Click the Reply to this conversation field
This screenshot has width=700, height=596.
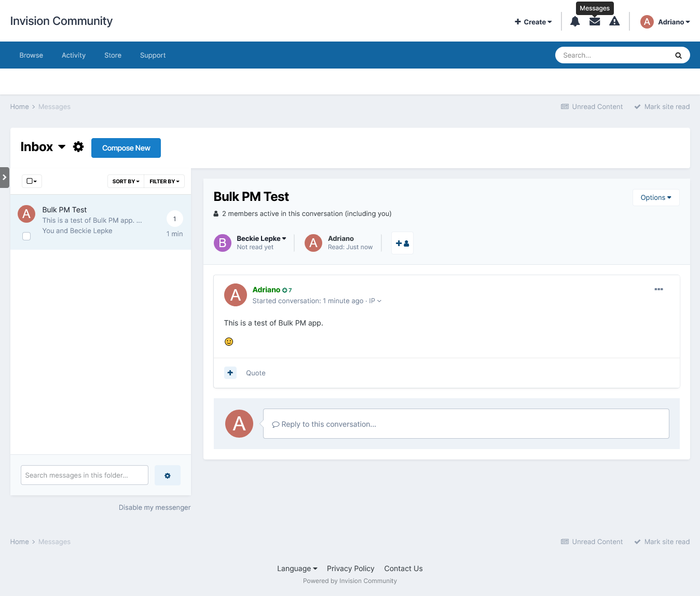pos(465,424)
